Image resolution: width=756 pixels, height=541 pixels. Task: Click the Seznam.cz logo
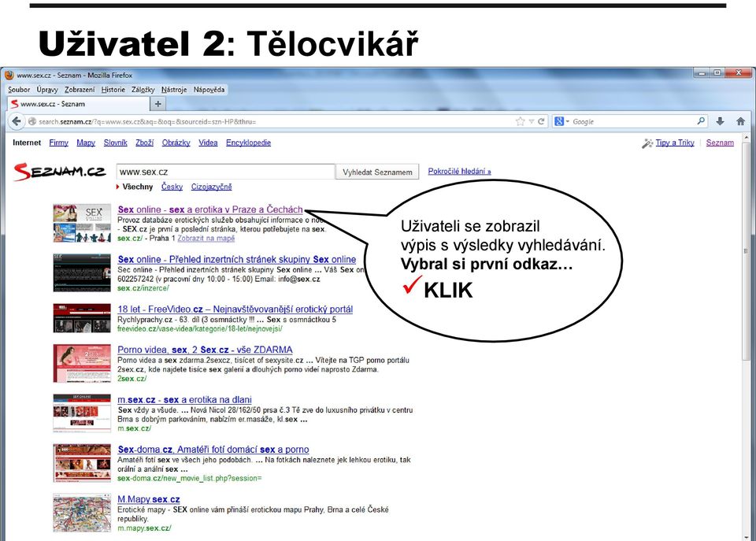pyautogui.click(x=60, y=172)
